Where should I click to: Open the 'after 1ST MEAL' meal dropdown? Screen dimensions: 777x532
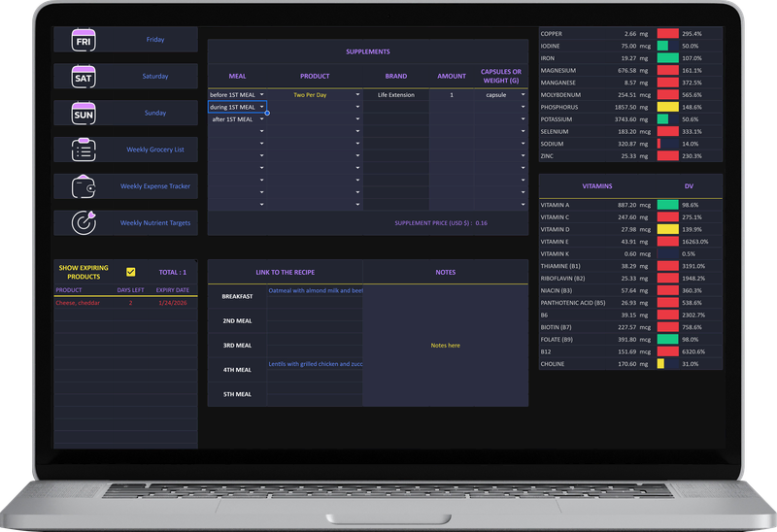[x=261, y=118]
